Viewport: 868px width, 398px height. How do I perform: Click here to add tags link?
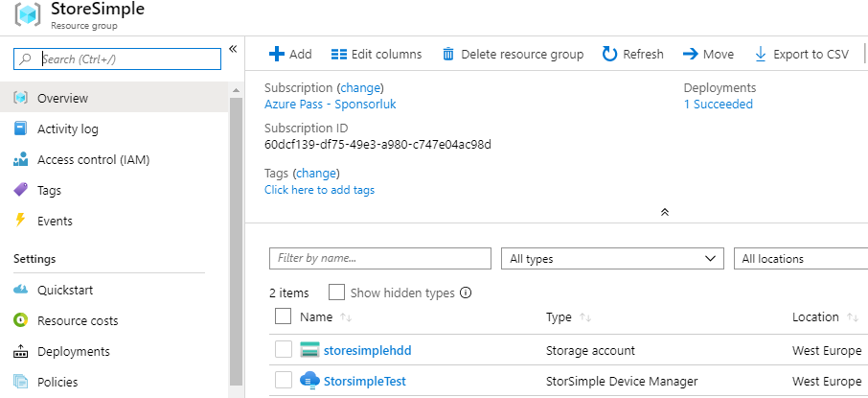coord(319,190)
